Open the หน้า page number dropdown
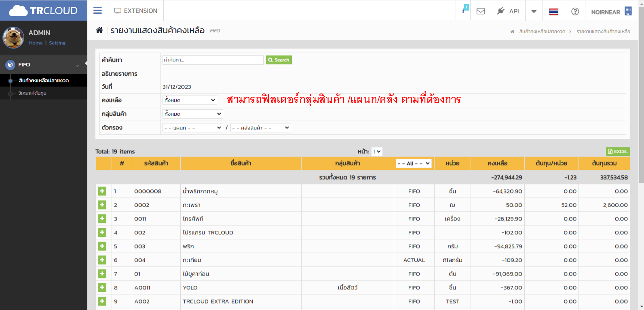Image resolution: width=644 pixels, height=310 pixels. coord(377,151)
